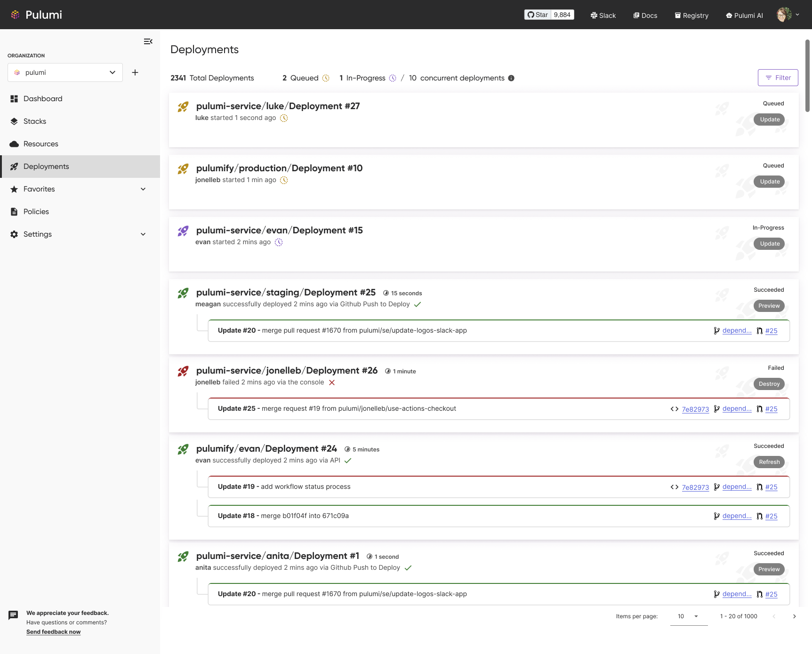812x654 pixels.
Task: Click Update badge on pulumify production Deployment #10
Action: tap(769, 182)
